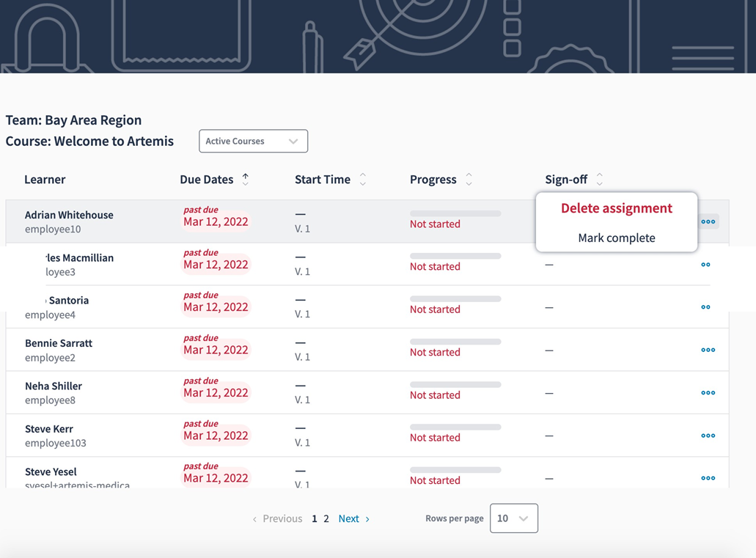Viewport: 756px width, 558px height.
Task: Expand the Rows per page dropdown
Action: coord(513,518)
